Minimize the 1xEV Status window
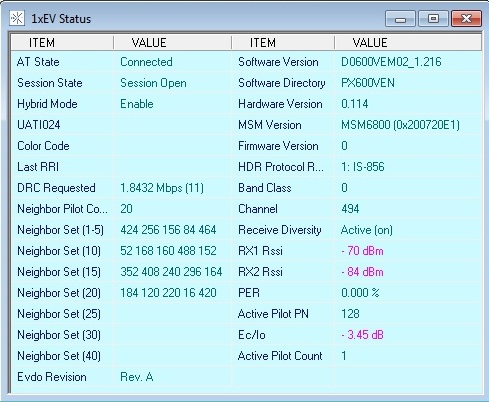This screenshot has height=402, width=489. [x=400, y=19]
